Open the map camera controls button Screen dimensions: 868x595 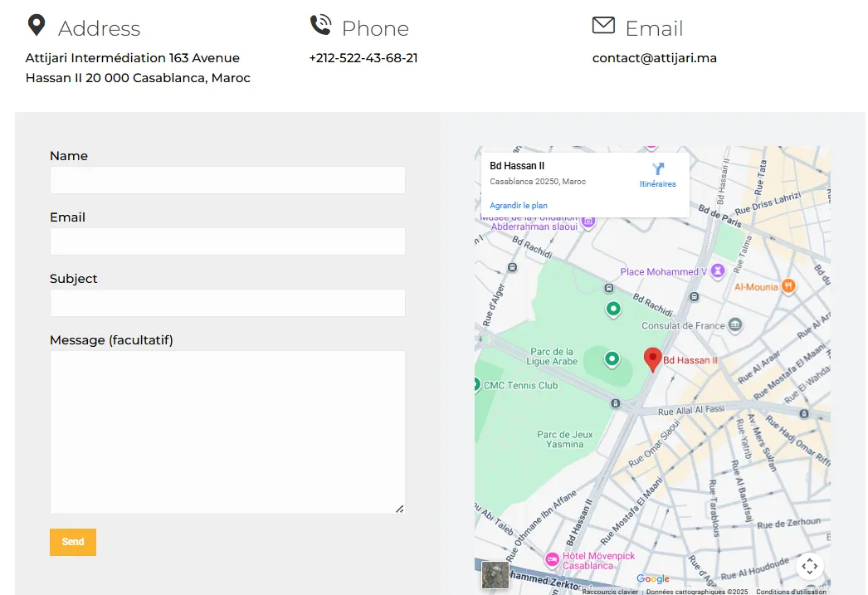coord(810,566)
